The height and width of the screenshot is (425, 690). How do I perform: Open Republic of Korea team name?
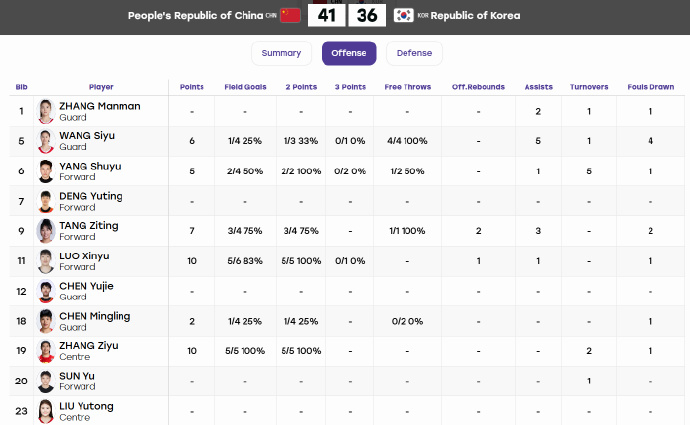tap(475, 15)
